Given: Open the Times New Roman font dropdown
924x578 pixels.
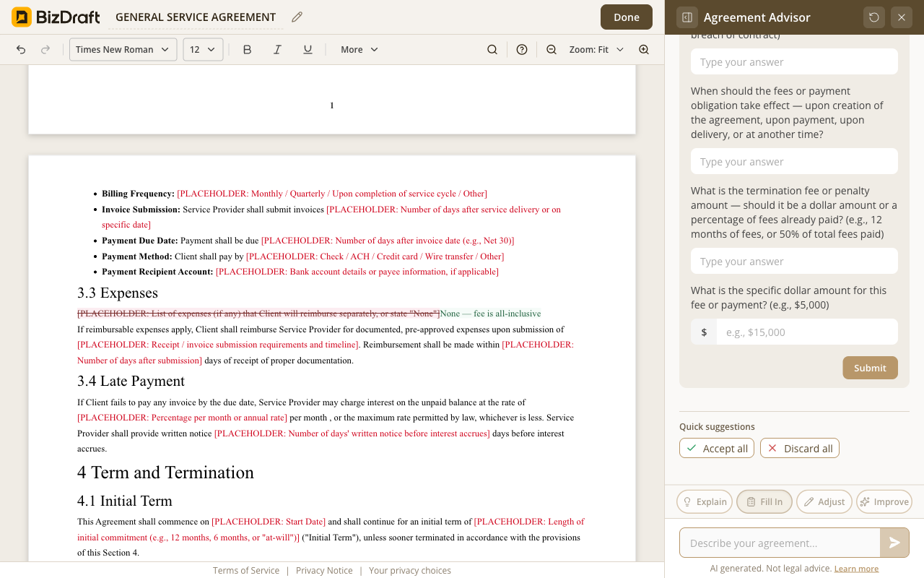Looking at the screenshot, I should (x=123, y=49).
